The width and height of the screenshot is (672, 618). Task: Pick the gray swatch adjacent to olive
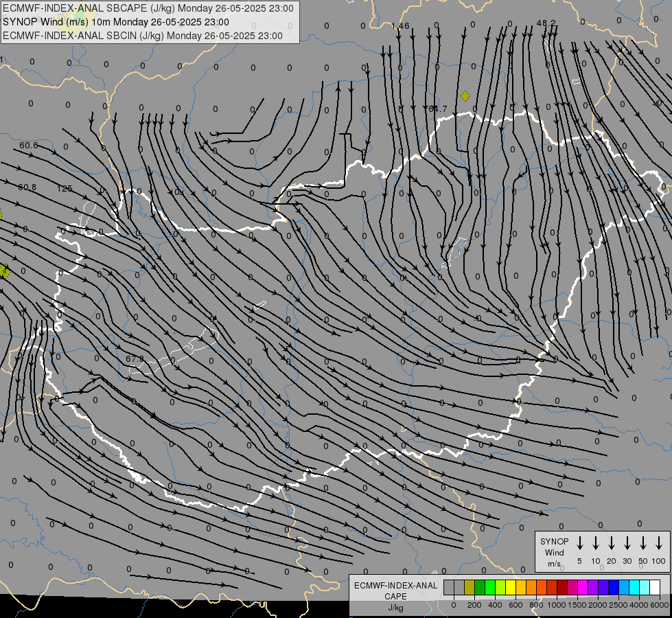459,588
